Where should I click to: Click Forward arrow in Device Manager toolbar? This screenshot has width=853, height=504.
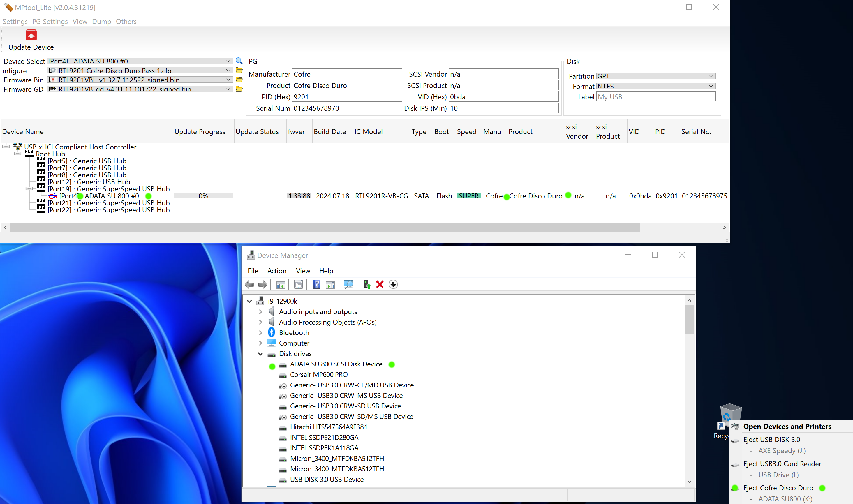click(x=262, y=285)
